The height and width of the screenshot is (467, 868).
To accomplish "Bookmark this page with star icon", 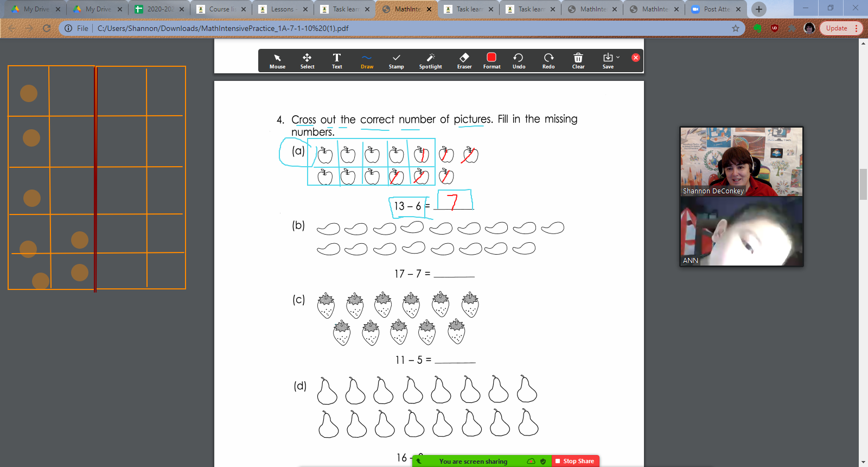I will click(x=736, y=28).
